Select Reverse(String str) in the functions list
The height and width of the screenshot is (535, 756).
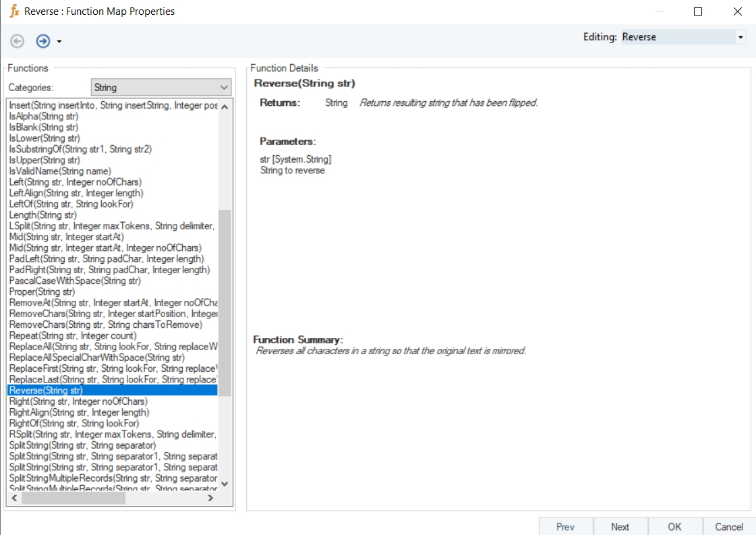46,391
